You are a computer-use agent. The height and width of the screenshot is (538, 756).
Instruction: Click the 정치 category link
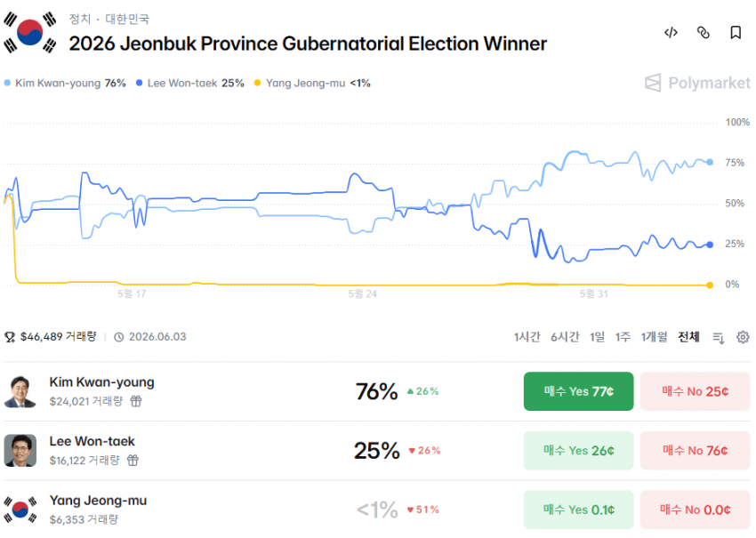coord(79,19)
